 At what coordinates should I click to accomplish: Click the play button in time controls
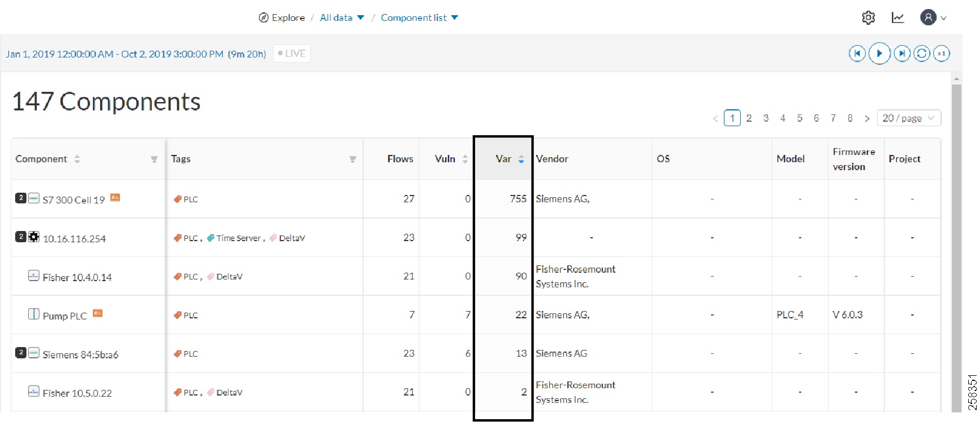click(879, 54)
